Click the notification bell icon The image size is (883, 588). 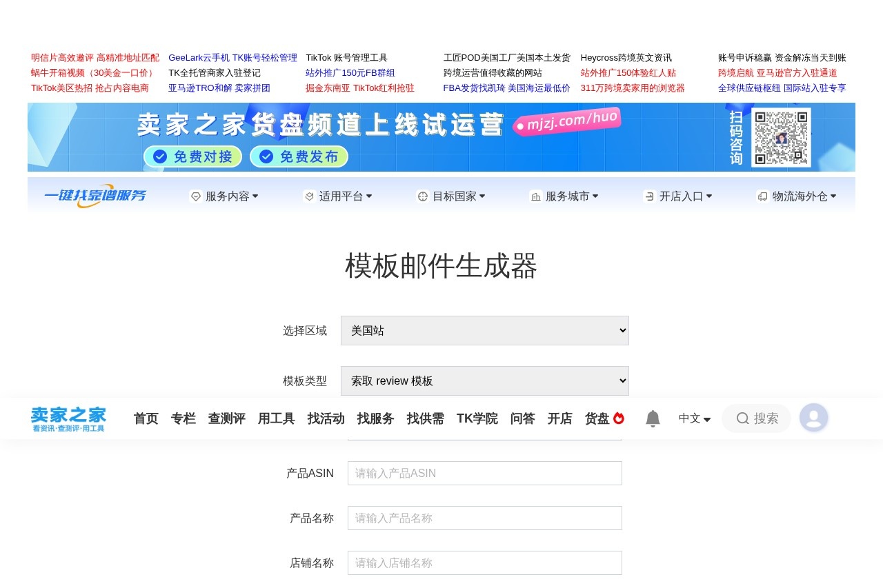(652, 418)
